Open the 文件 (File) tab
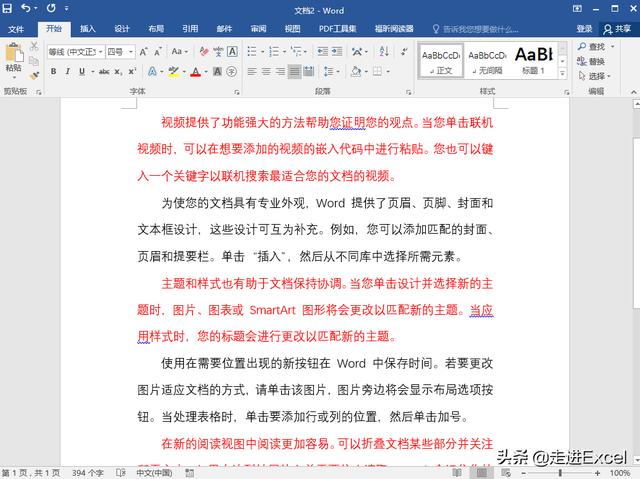 (16, 29)
